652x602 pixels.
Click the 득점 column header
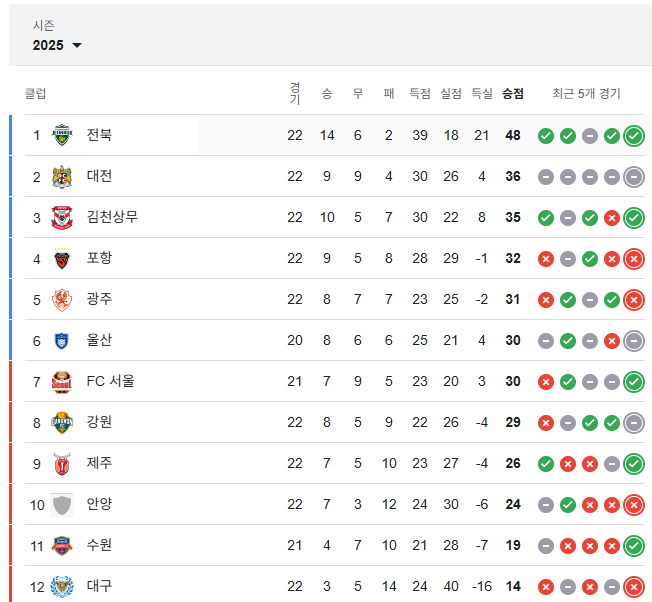[420, 94]
